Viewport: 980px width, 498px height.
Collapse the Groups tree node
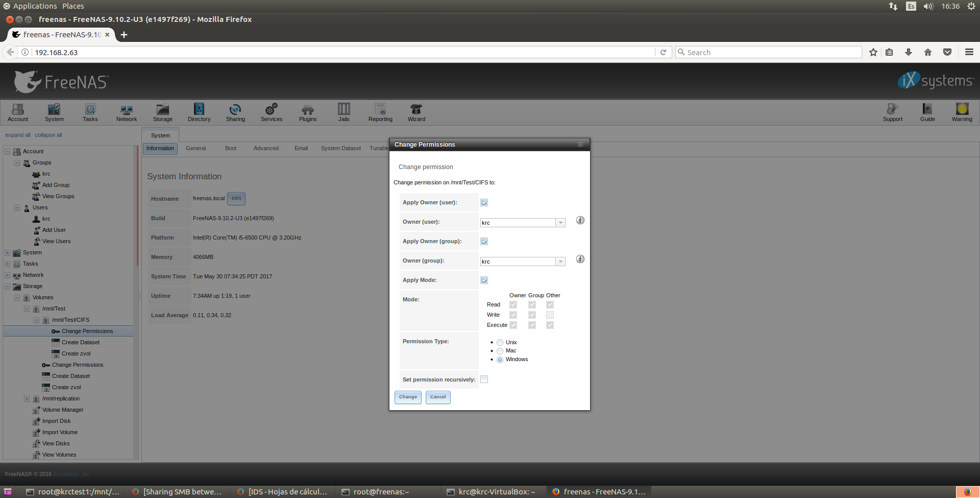click(x=17, y=163)
